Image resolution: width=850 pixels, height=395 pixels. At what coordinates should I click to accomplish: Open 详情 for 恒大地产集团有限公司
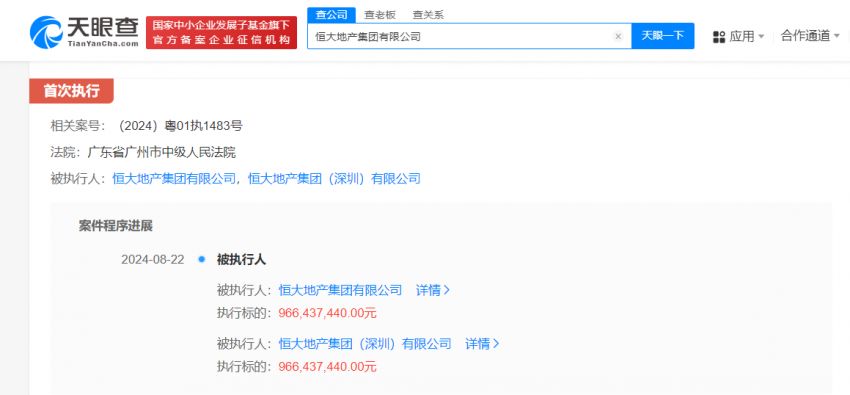(433, 290)
